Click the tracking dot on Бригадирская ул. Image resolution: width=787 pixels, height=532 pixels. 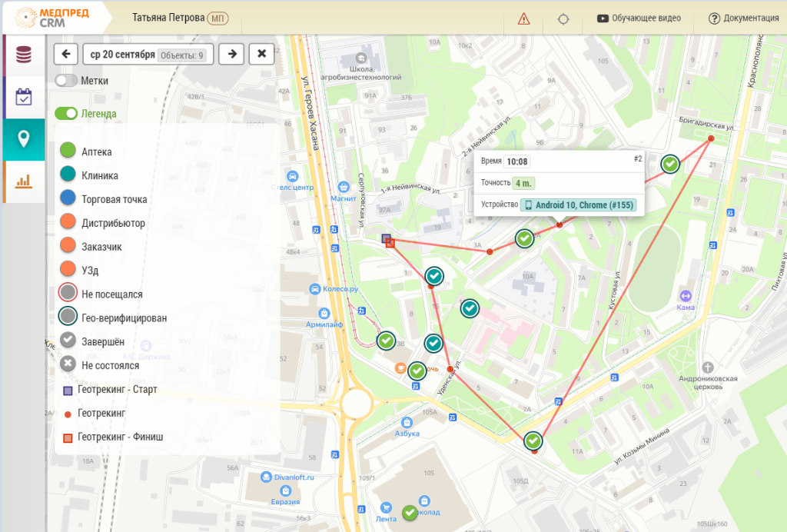click(x=711, y=138)
